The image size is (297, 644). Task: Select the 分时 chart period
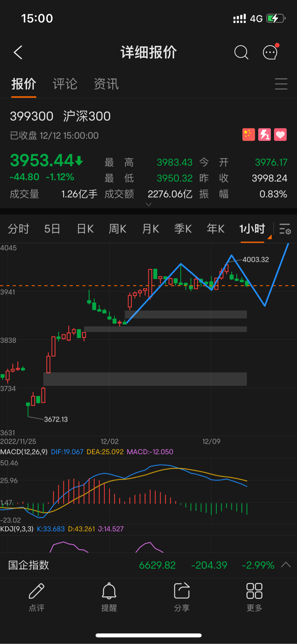click(19, 229)
